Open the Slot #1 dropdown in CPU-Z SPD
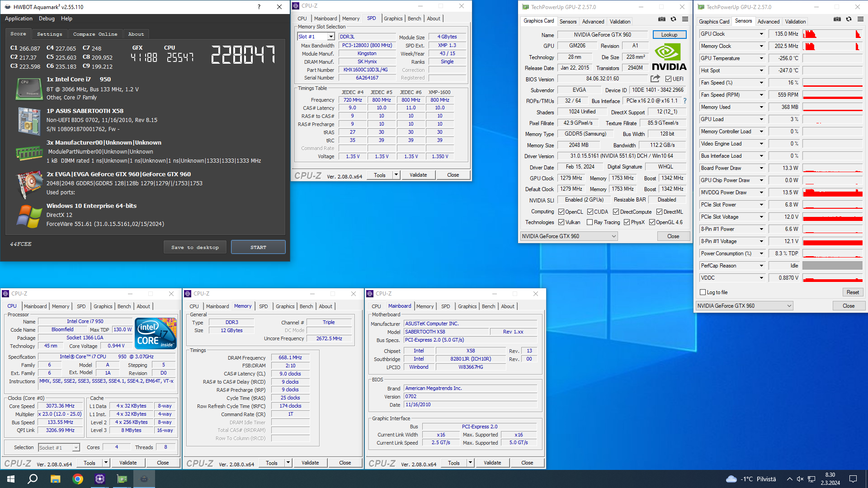The height and width of the screenshot is (488, 868). (x=331, y=37)
